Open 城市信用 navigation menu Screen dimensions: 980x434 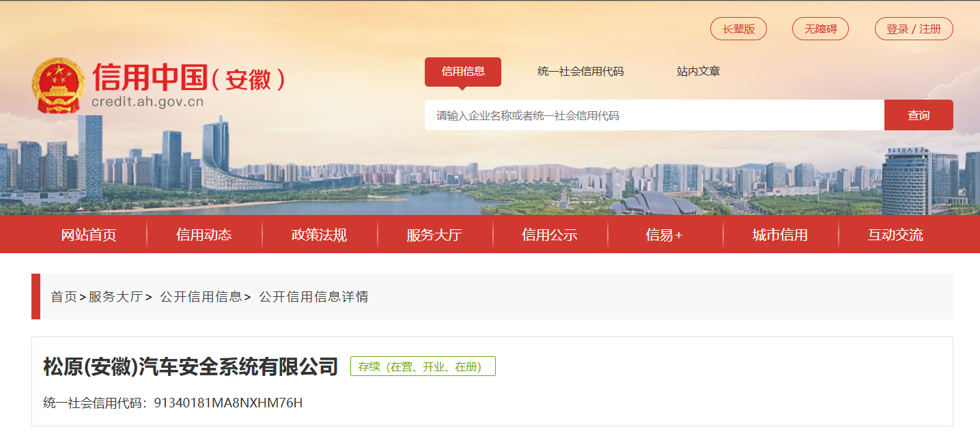pyautogui.click(x=780, y=235)
